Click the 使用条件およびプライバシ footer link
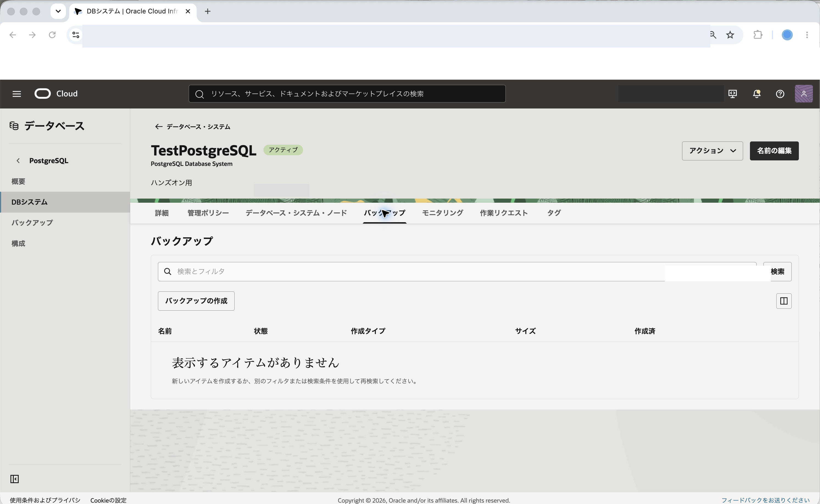820x504 pixels. point(45,500)
